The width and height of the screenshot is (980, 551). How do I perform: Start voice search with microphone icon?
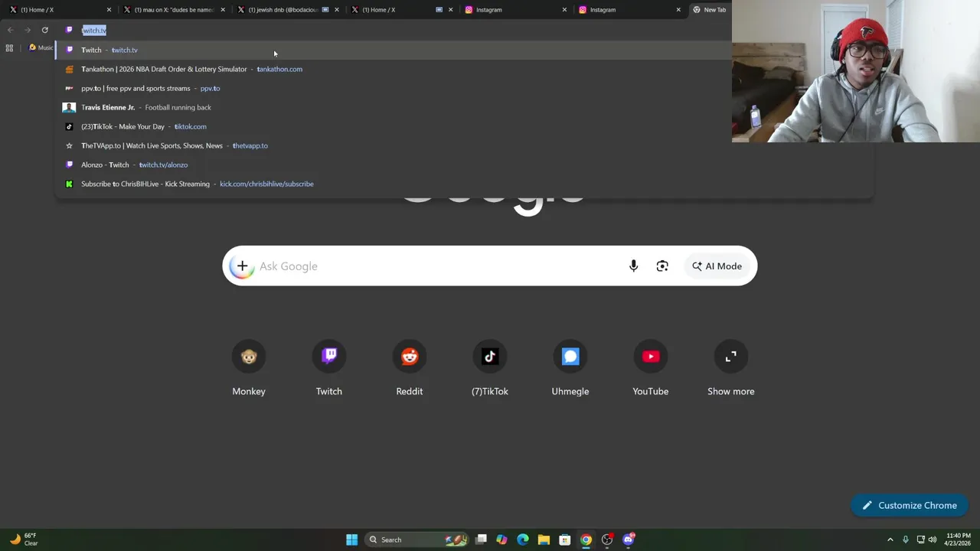point(633,266)
